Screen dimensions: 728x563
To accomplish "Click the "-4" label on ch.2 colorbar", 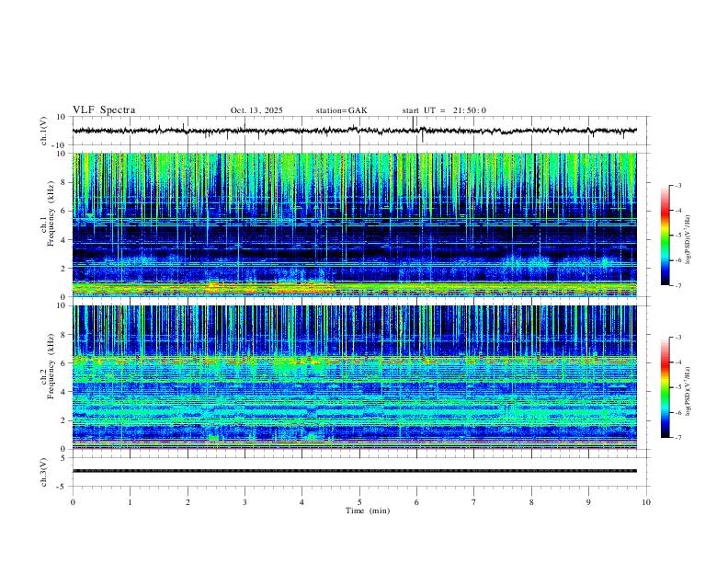I will coord(678,362).
